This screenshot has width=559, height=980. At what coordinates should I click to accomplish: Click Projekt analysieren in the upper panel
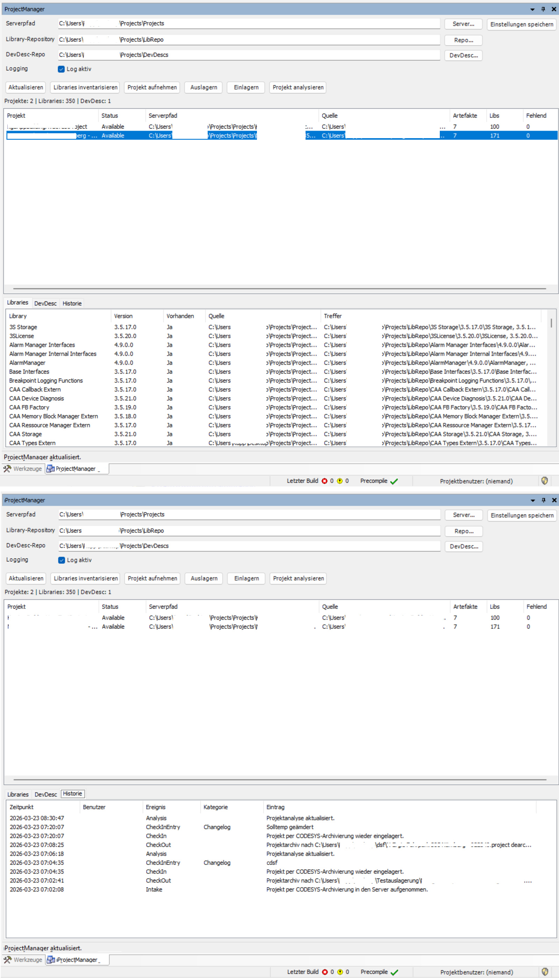point(298,87)
